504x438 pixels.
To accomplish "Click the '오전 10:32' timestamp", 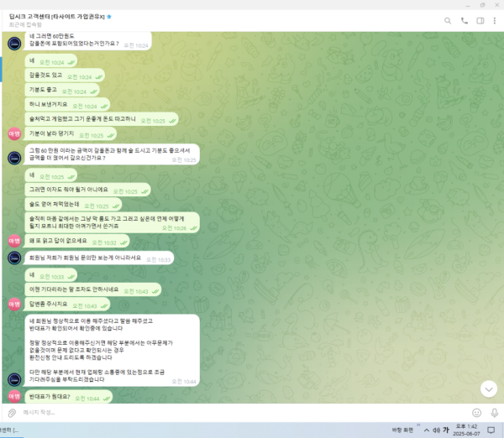I will [x=104, y=242].
